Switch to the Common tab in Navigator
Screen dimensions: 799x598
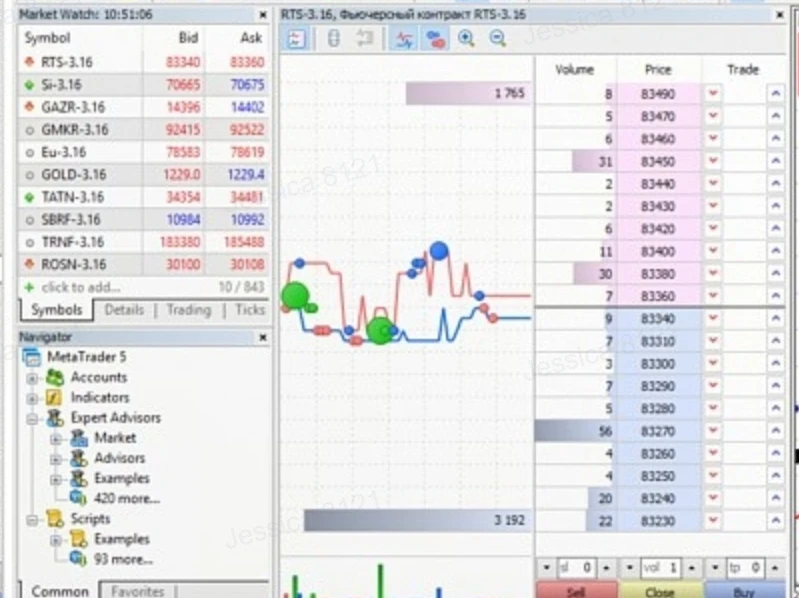[60, 591]
